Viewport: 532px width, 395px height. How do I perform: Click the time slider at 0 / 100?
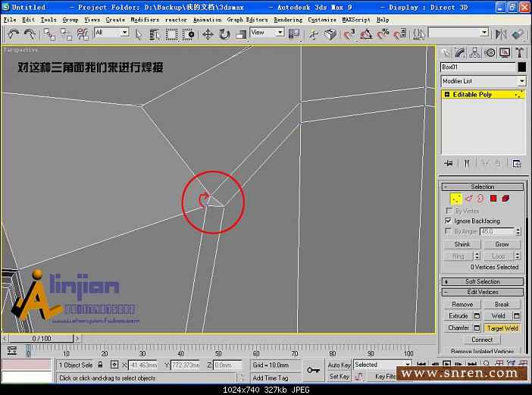[42, 338]
